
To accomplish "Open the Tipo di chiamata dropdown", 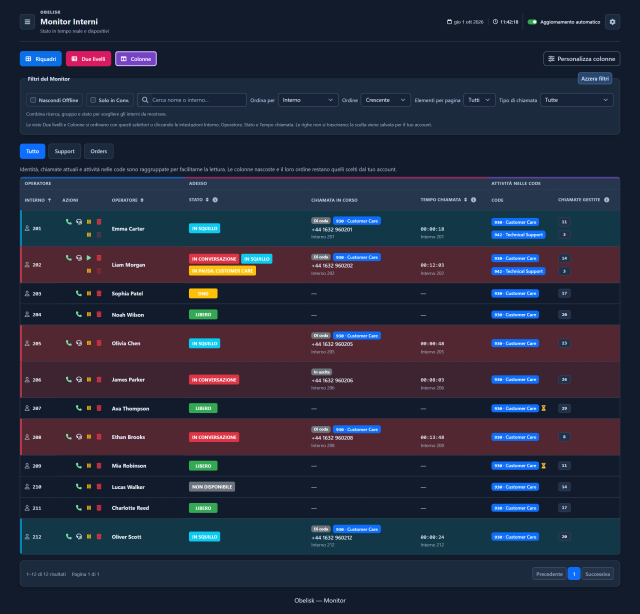I will tap(576, 100).
